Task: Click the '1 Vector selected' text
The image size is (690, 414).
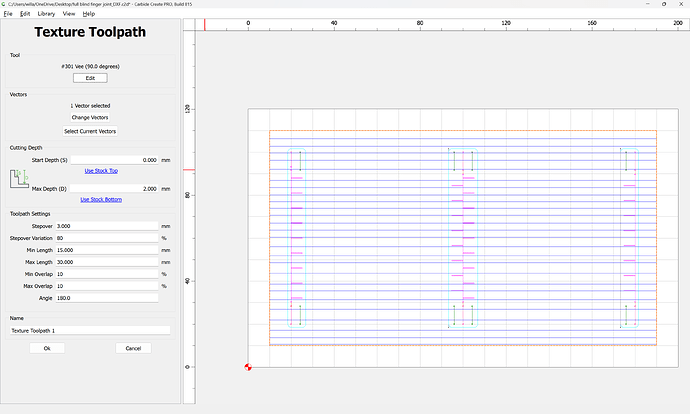Action: coord(90,106)
